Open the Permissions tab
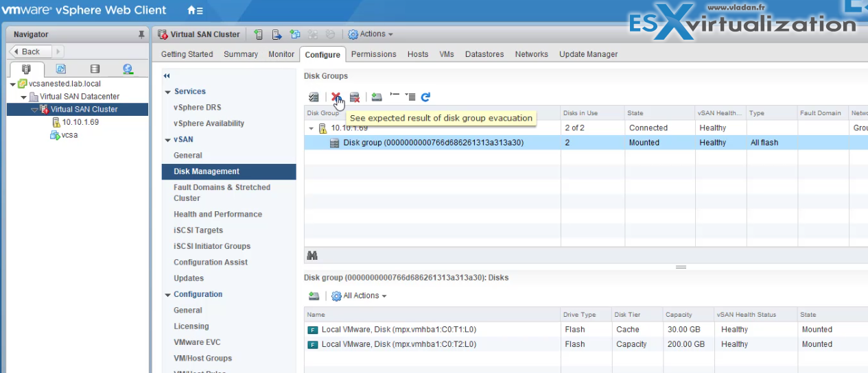 click(x=373, y=54)
